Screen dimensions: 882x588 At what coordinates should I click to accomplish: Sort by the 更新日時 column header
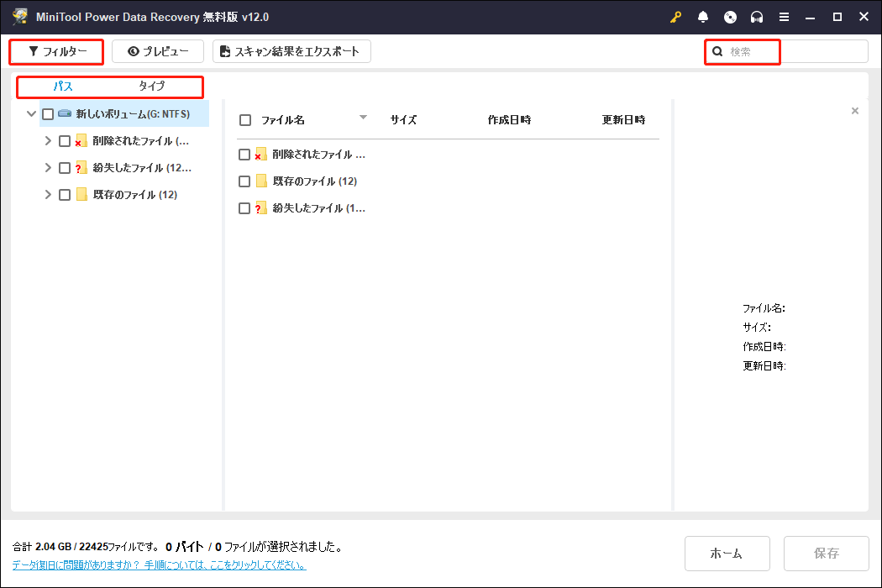point(623,120)
